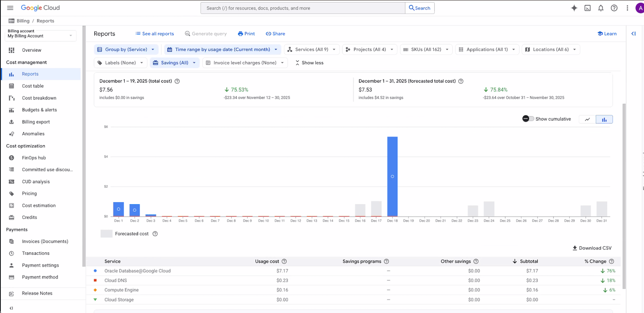Show help for % Change column

point(612,261)
